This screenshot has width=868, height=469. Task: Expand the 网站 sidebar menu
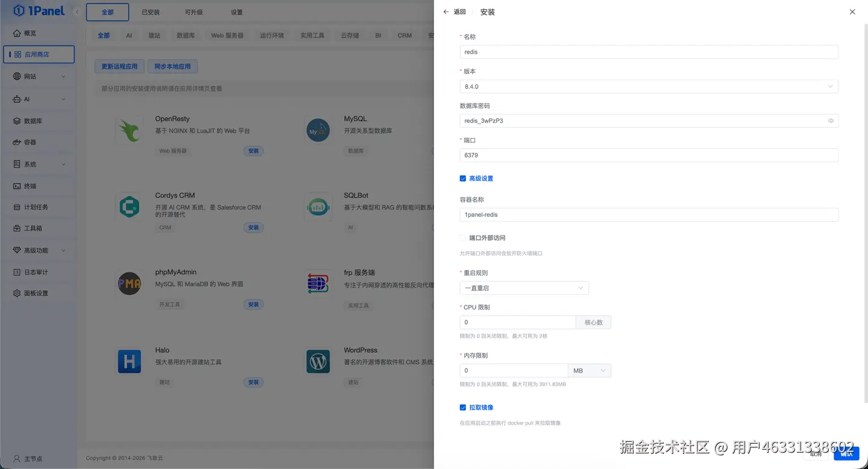[39, 77]
